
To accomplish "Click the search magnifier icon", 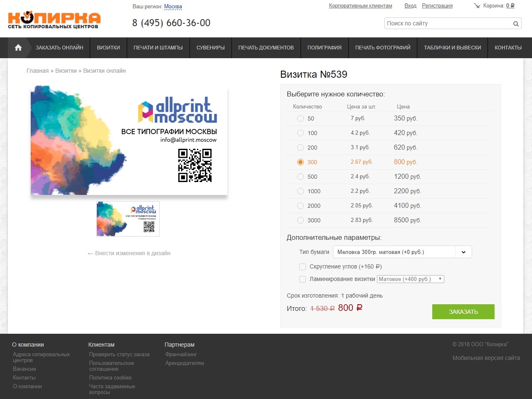I will tap(516, 24).
